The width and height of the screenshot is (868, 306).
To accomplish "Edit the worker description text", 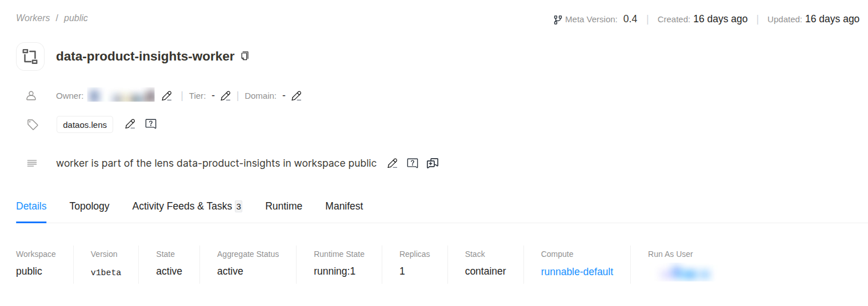I will 392,163.
